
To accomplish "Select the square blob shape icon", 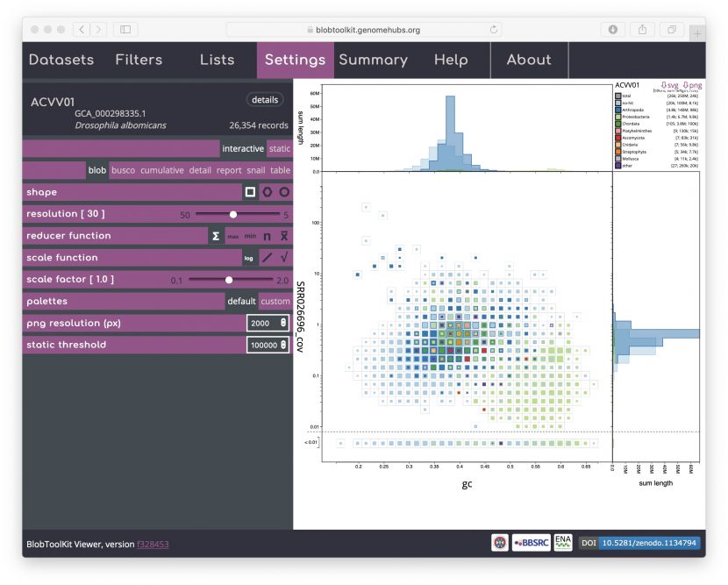I will point(250,191).
